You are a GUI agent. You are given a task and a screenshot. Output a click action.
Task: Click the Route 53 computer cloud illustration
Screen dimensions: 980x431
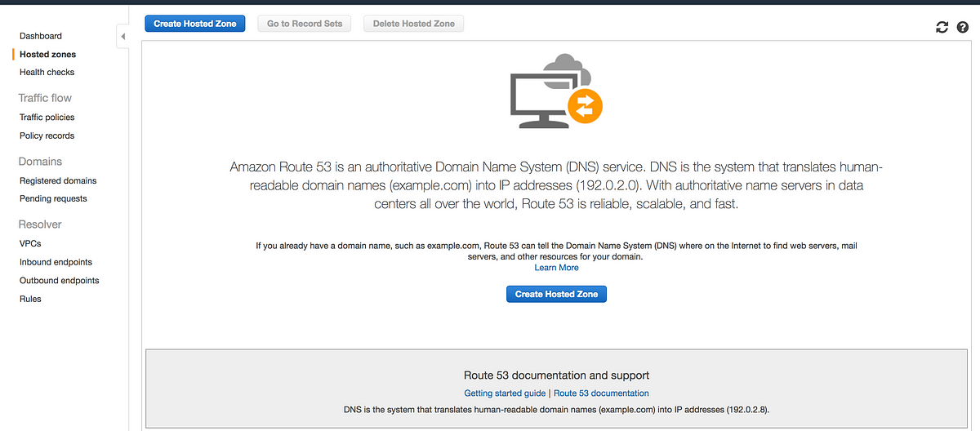[x=556, y=90]
